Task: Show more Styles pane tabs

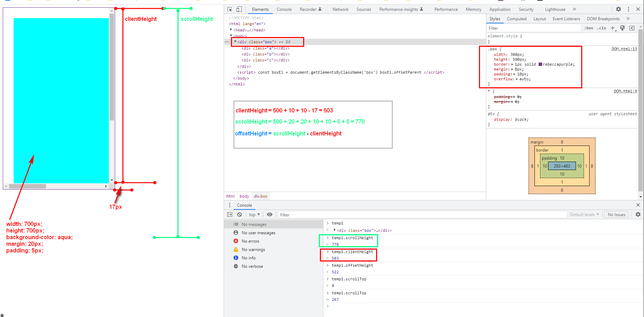Action: (x=628, y=19)
